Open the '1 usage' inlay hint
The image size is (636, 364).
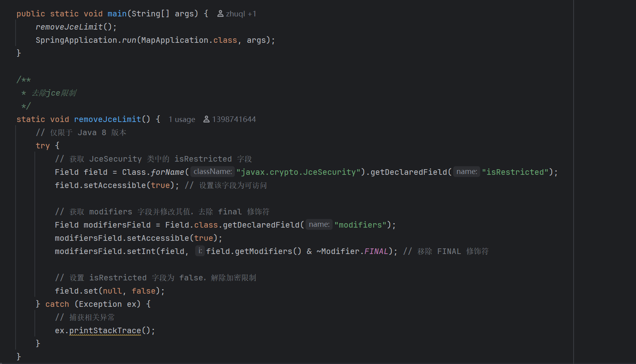pos(182,120)
